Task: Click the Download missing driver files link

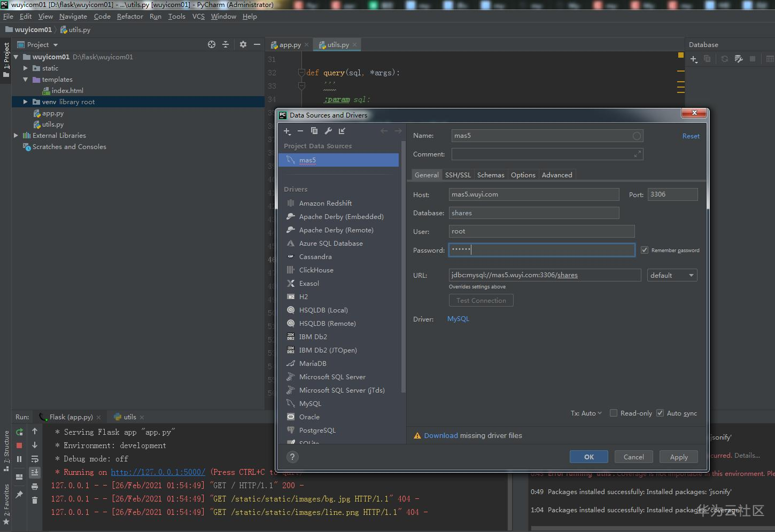Action: pos(441,435)
